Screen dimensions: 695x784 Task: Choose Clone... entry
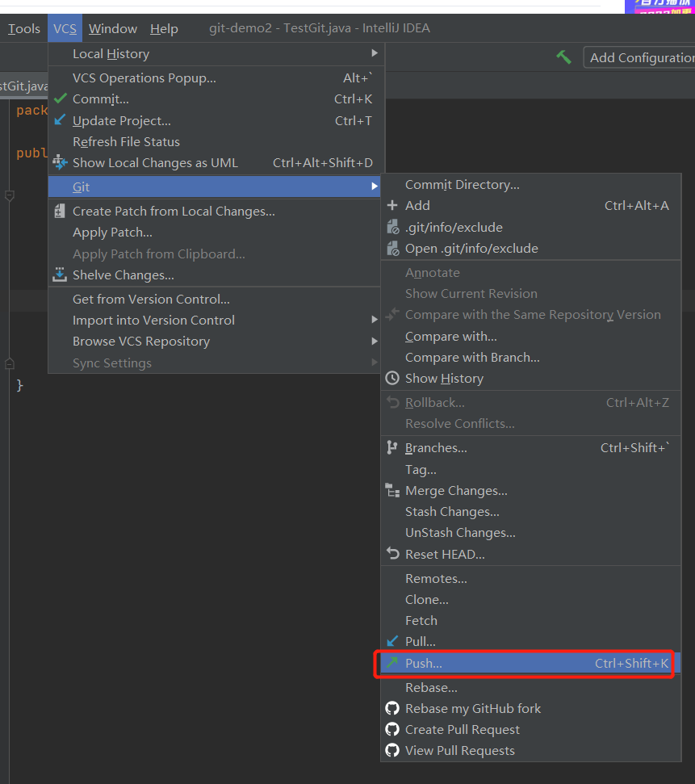[x=531, y=599]
